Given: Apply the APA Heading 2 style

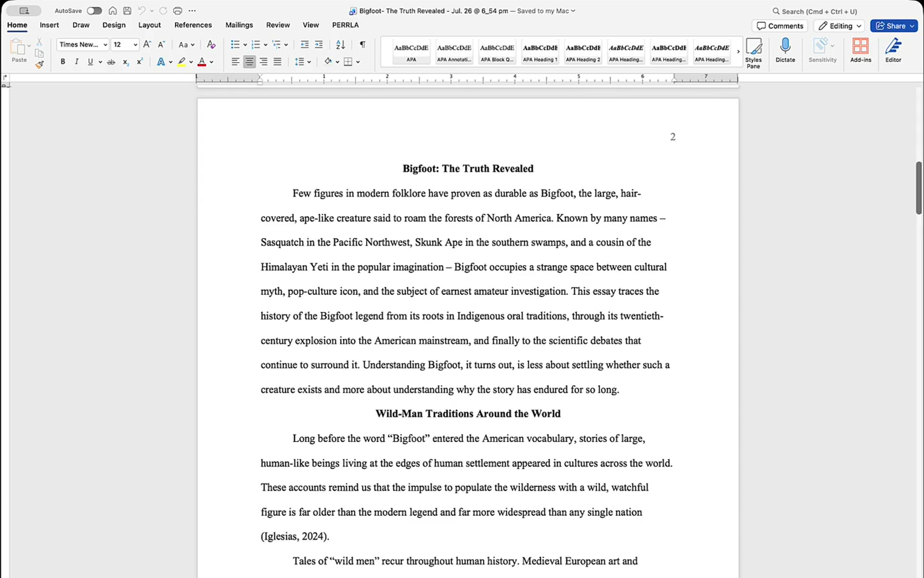Looking at the screenshot, I should click(583, 52).
